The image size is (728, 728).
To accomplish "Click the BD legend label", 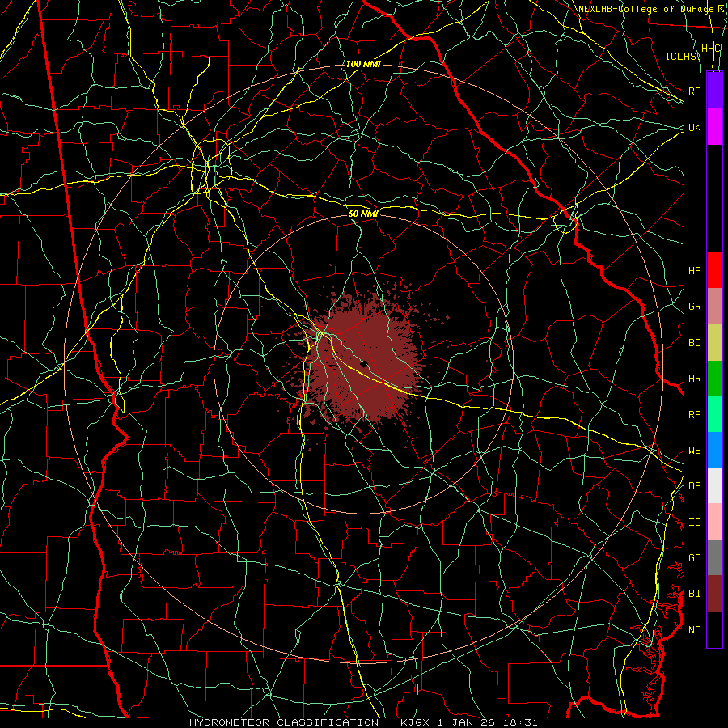I will [694, 343].
